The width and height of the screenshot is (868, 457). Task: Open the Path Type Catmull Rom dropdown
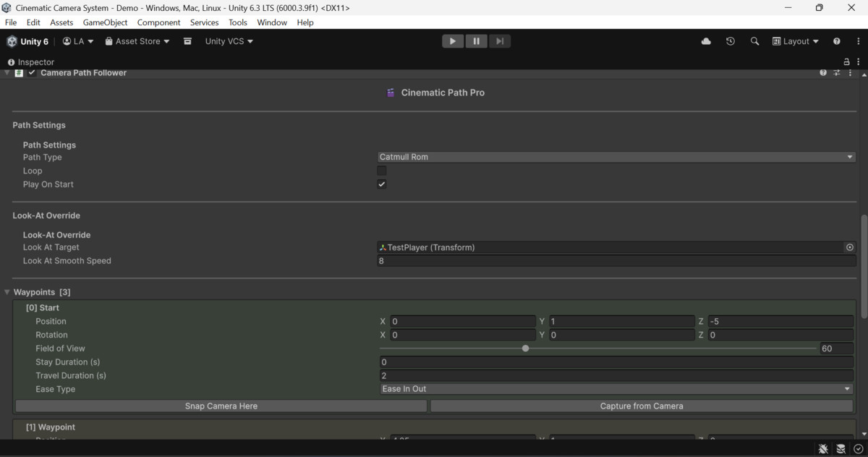616,157
